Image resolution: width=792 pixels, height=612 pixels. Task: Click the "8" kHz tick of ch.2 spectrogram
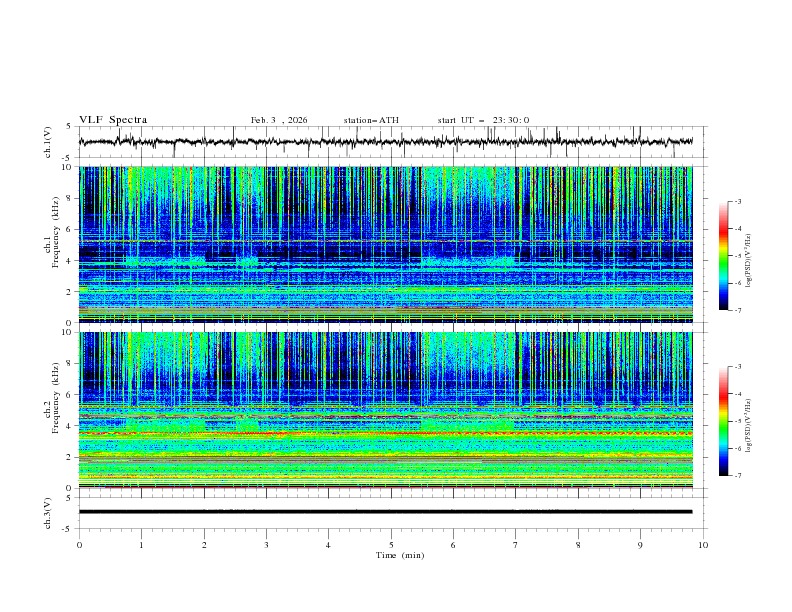70,364
